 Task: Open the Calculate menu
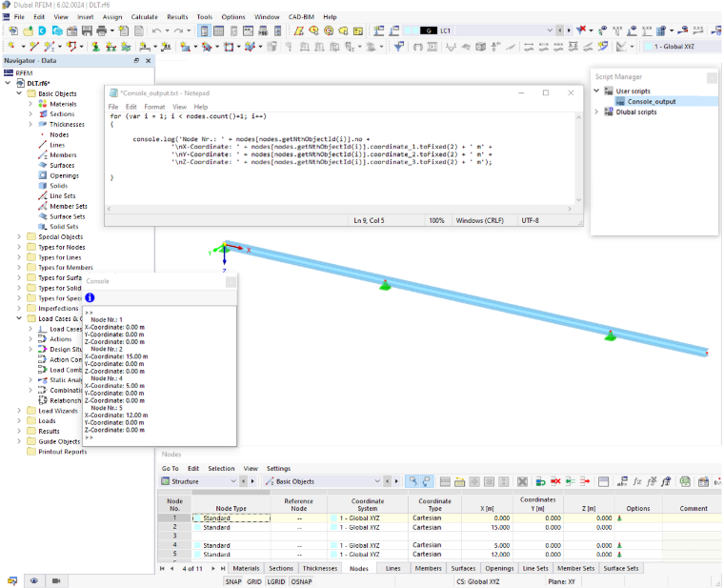[x=144, y=16]
